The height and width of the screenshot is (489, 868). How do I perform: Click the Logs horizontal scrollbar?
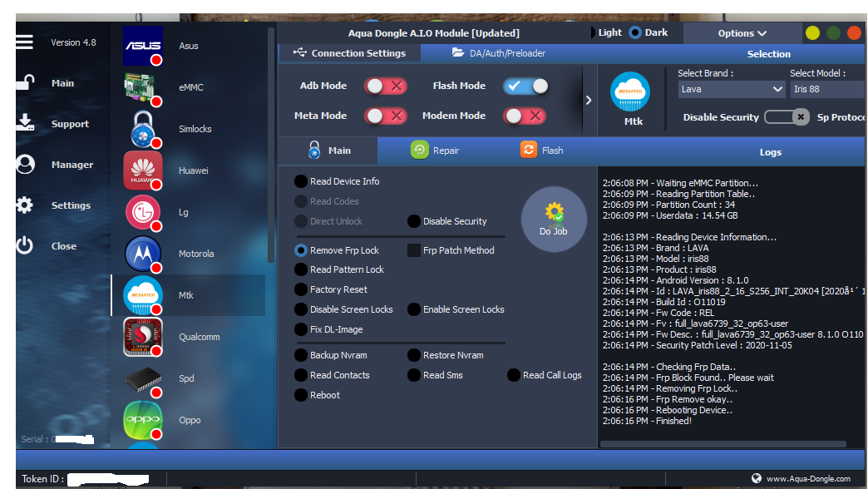pyautogui.click(x=723, y=443)
